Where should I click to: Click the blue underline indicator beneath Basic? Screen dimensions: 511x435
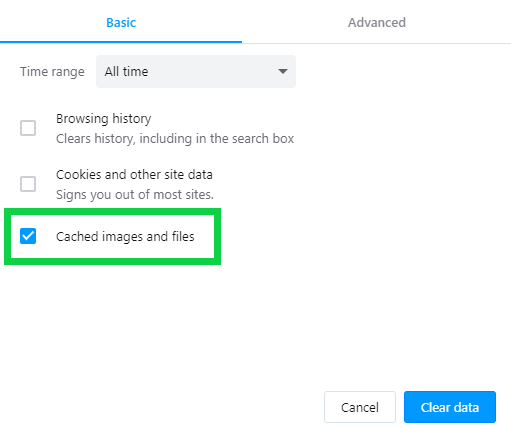[x=121, y=42]
